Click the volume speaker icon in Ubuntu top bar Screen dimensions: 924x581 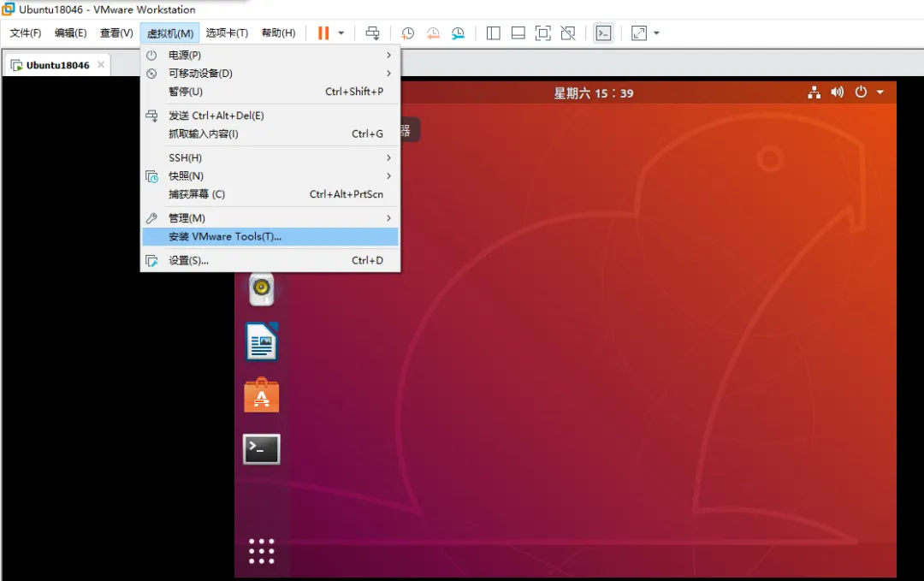[x=838, y=92]
